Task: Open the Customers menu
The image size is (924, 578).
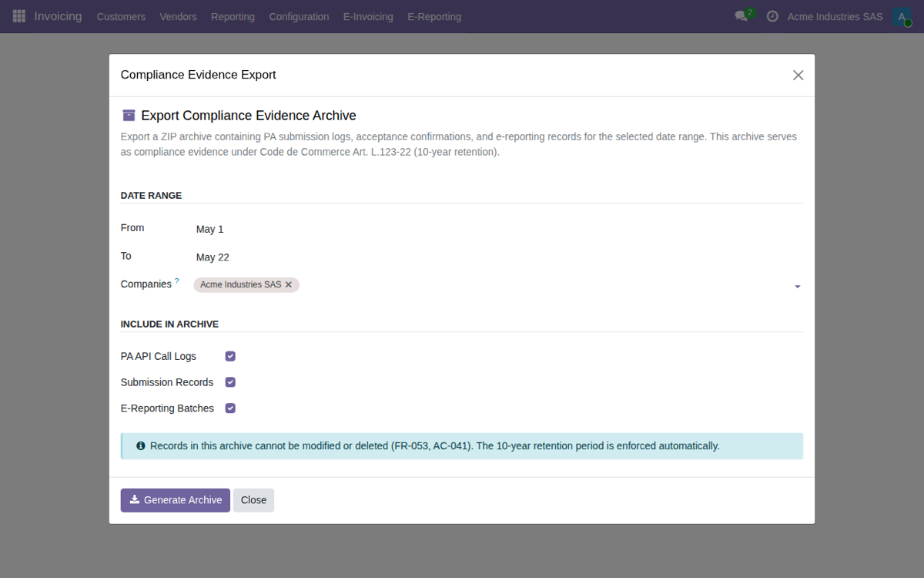Action: click(x=121, y=16)
